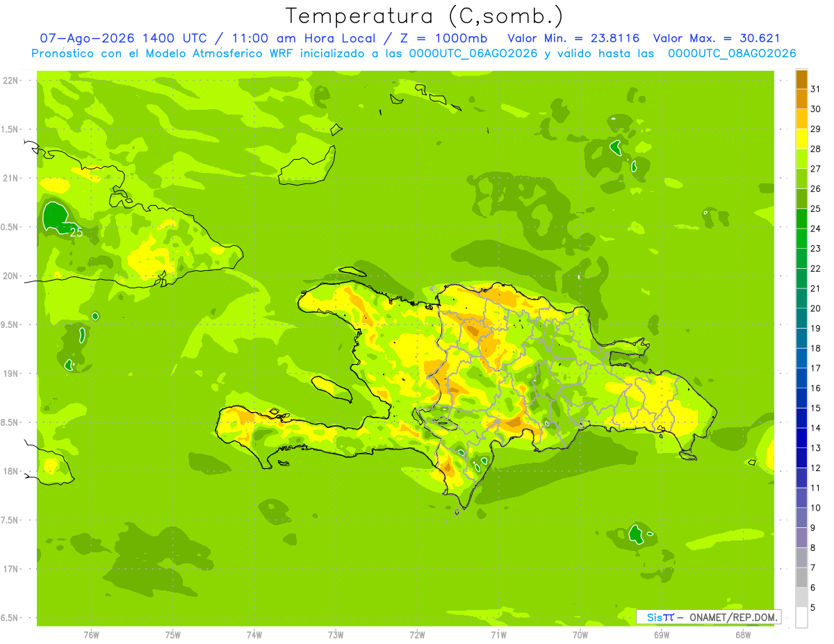The height and width of the screenshot is (644, 834).
Task: Click the '72W' longitude axis label
Action: pos(417,636)
